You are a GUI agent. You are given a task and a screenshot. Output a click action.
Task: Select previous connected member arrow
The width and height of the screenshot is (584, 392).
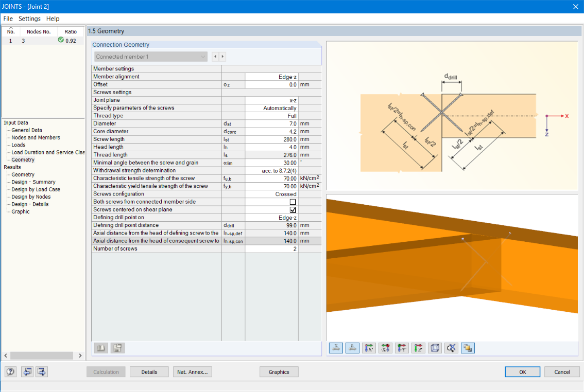(x=215, y=57)
